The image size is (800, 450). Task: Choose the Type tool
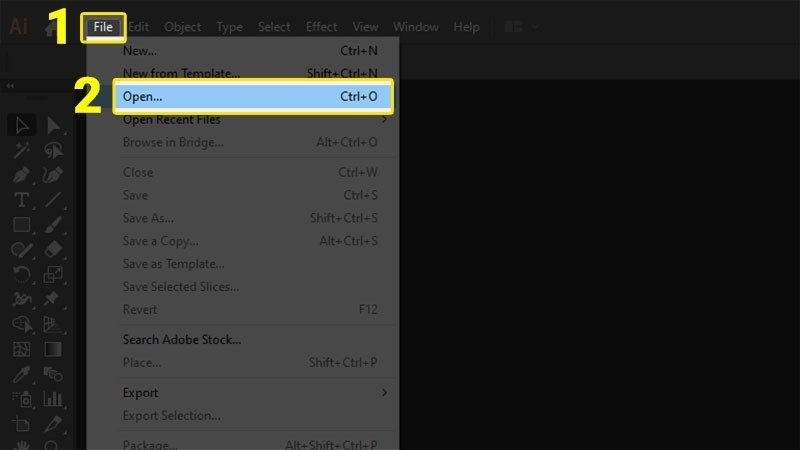pyautogui.click(x=22, y=200)
